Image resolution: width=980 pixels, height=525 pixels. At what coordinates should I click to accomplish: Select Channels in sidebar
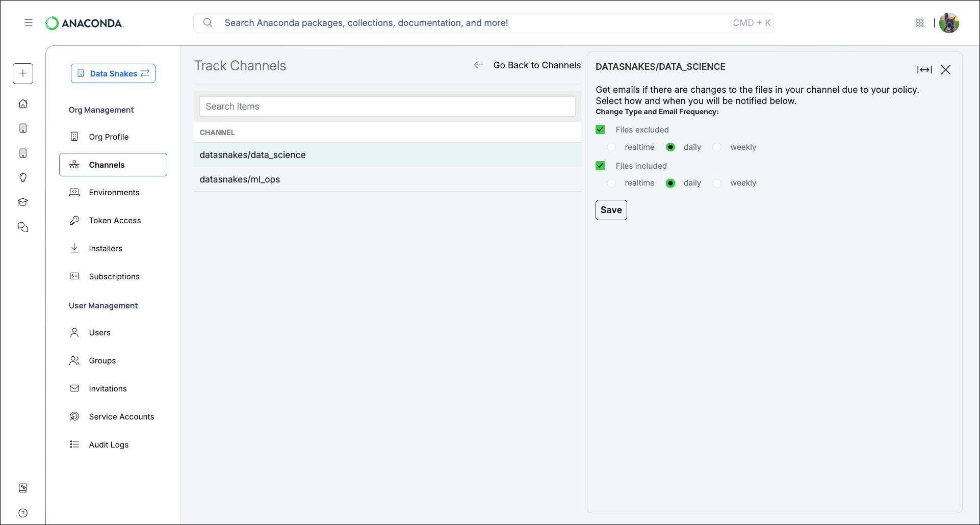click(x=113, y=165)
